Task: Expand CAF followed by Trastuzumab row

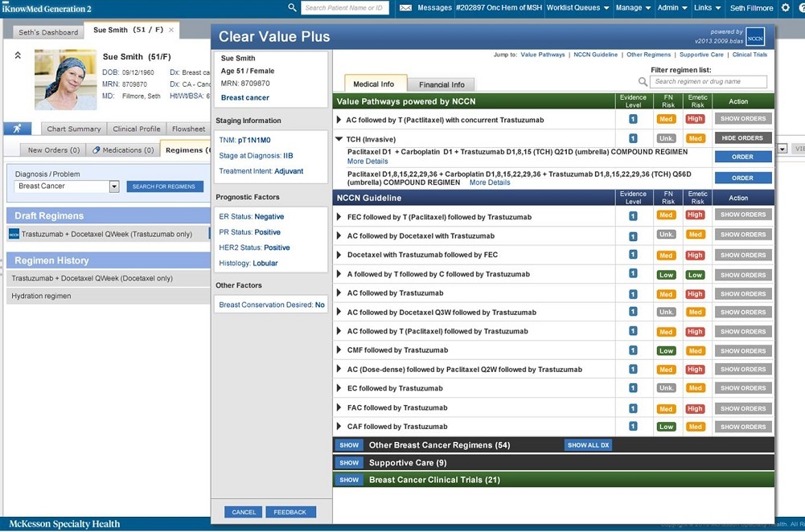Action: pyautogui.click(x=339, y=426)
